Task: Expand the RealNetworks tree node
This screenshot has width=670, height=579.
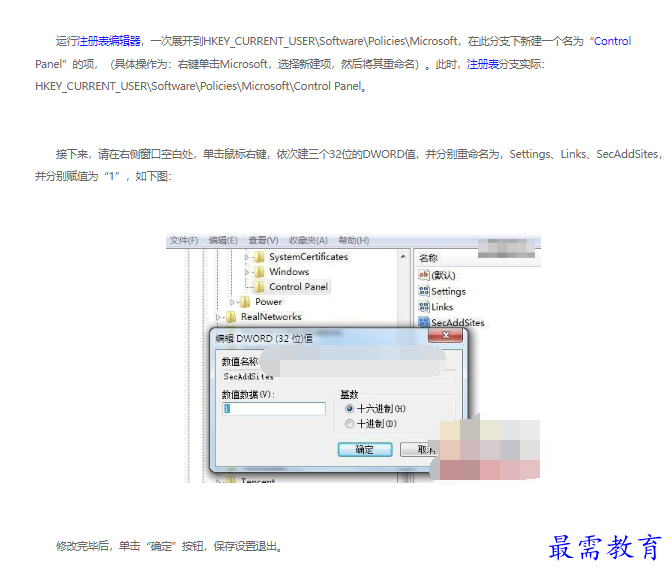Action: pos(218,317)
